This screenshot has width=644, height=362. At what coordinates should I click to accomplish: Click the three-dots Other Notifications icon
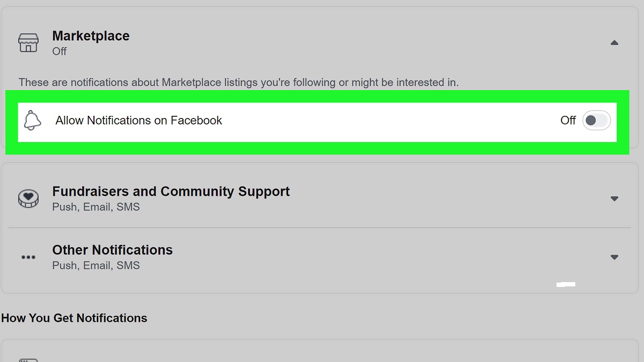pyautogui.click(x=28, y=257)
